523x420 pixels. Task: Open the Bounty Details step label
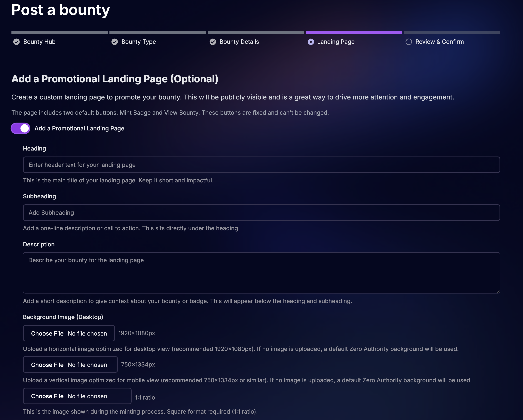(x=239, y=42)
